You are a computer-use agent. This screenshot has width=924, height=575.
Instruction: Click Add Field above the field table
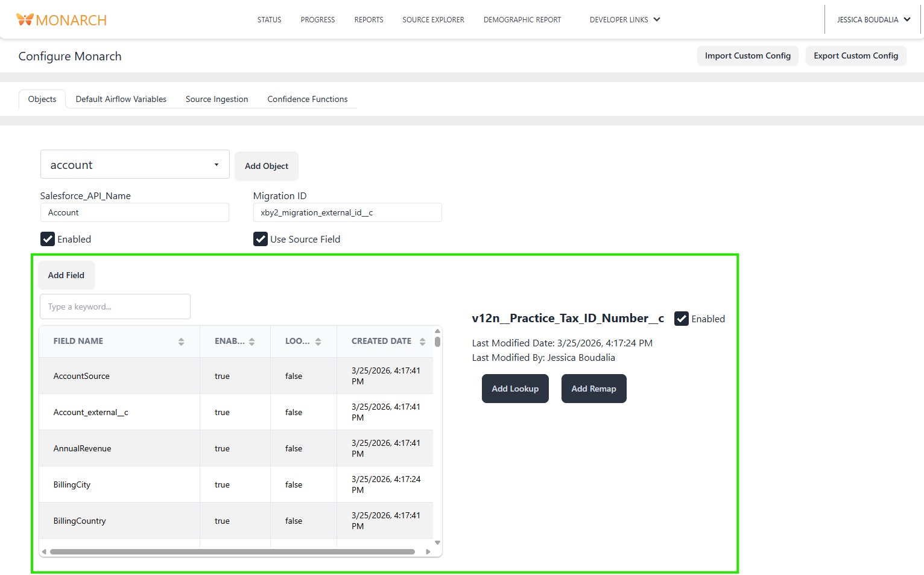point(66,275)
